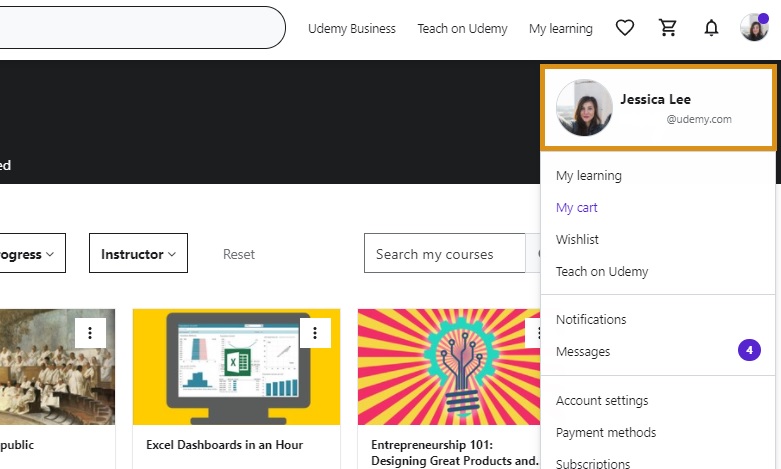The height and width of the screenshot is (469, 781).
Task: Open the wishlist heart icon
Action: (x=625, y=28)
